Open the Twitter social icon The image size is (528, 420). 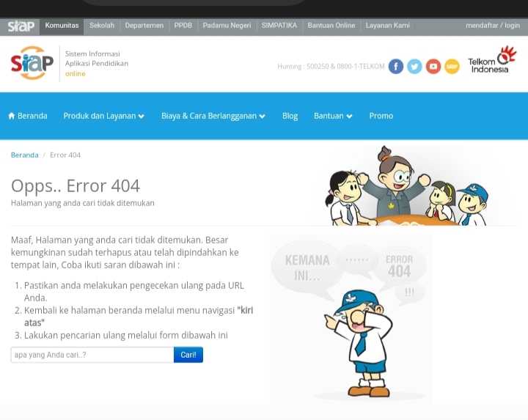coord(414,67)
